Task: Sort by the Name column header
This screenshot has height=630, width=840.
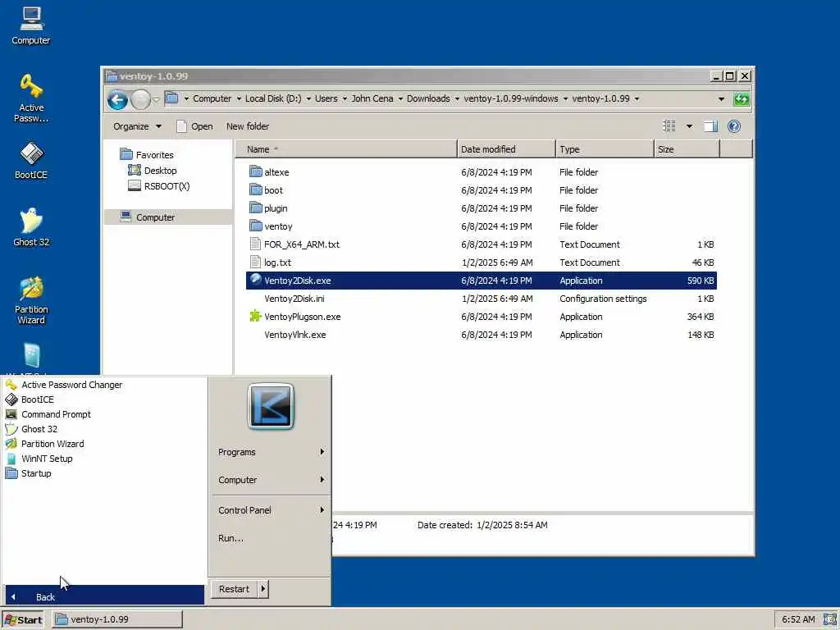Action: 346,149
